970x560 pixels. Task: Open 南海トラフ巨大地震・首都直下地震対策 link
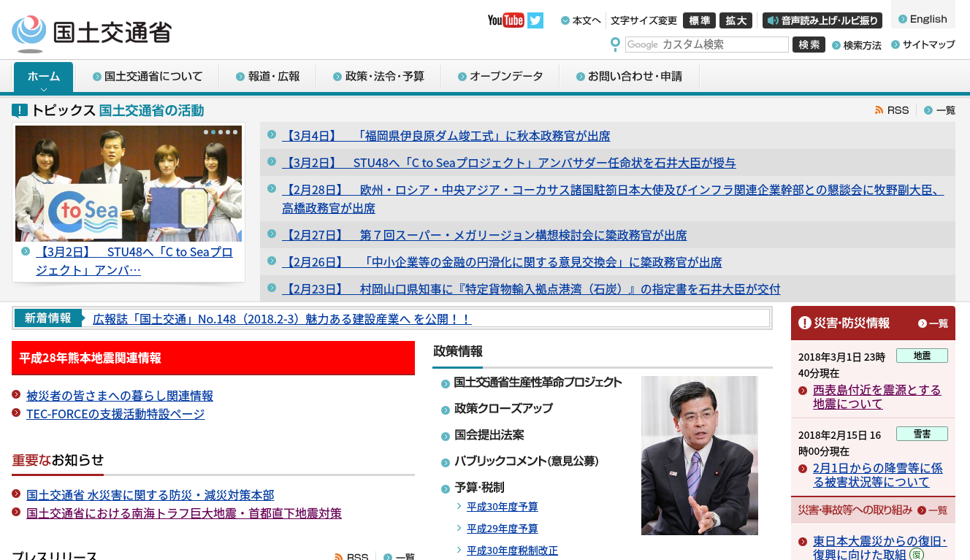(x=184, y=513)
